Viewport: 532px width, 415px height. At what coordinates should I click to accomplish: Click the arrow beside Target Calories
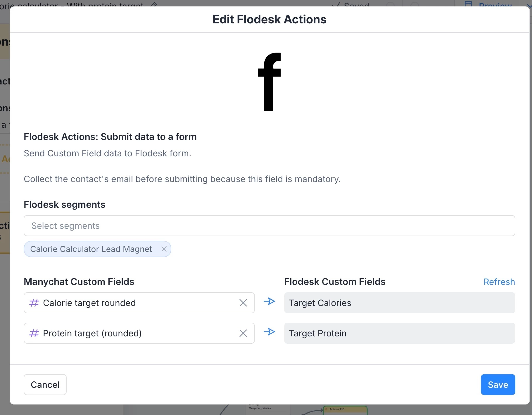click(x=269, y=301)
